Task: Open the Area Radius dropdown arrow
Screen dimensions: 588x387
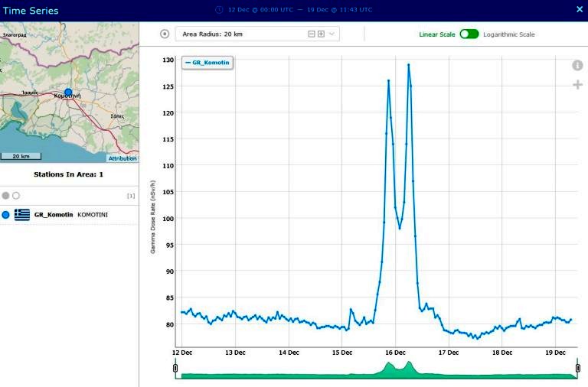Action: click(x=332, y=34)
